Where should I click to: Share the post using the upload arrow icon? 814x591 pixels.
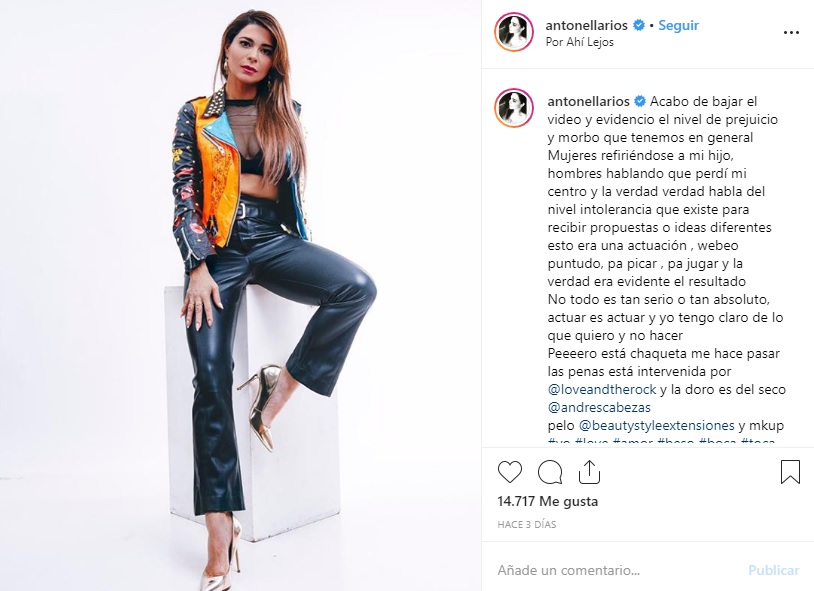point(589,472)
